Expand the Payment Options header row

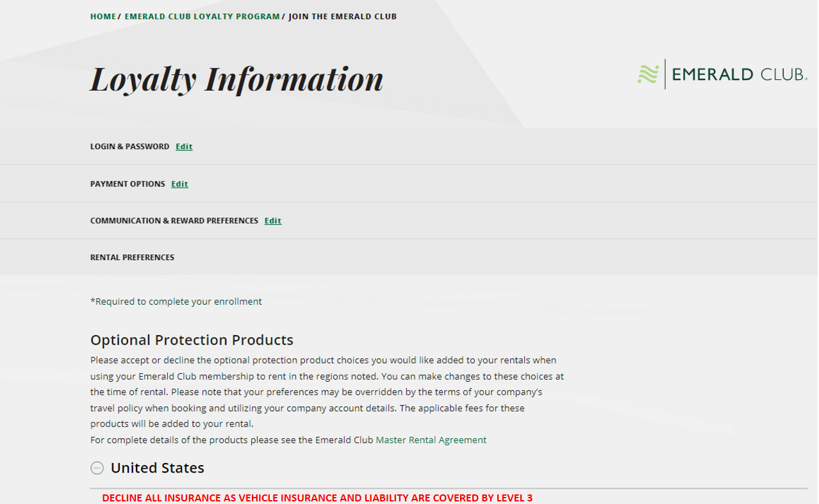409,184
